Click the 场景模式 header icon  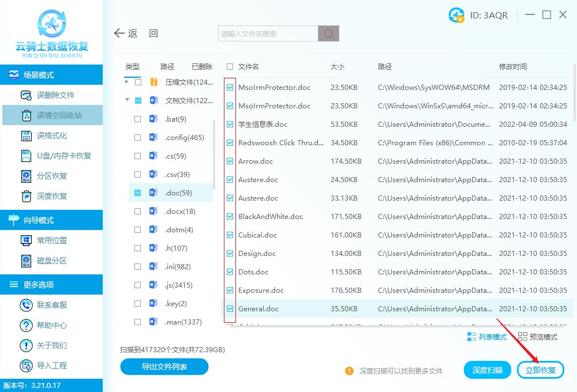click(x=14, y=74)
